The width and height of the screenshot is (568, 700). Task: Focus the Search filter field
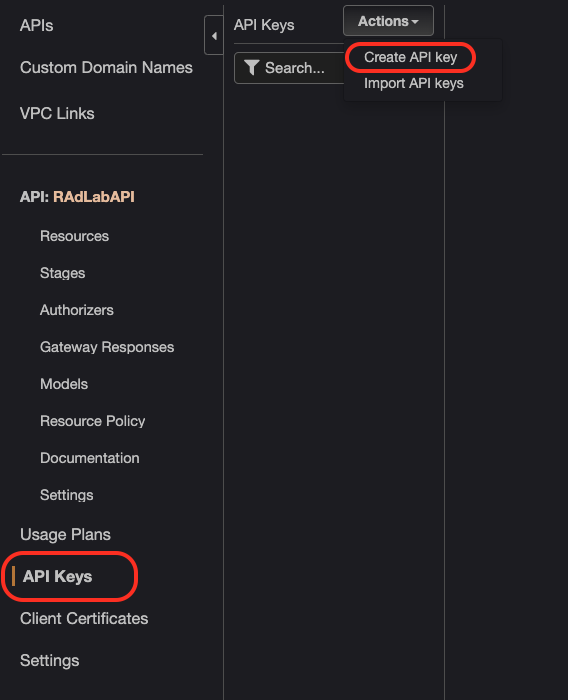point(290,68)
